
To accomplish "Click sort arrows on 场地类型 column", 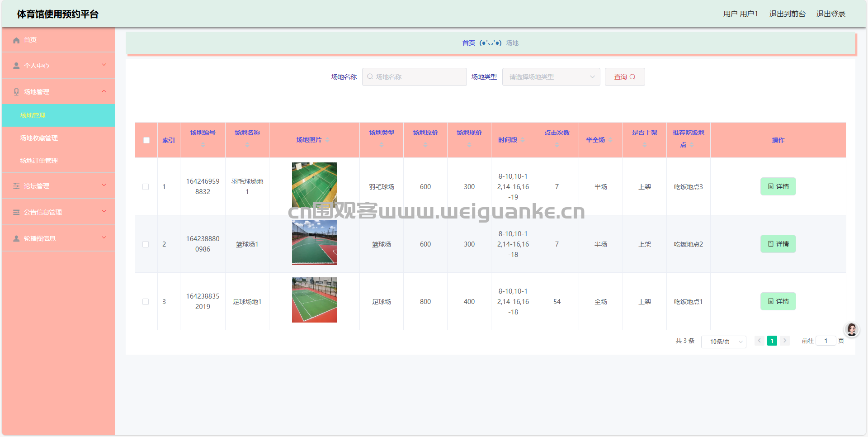I will (382, 145).
